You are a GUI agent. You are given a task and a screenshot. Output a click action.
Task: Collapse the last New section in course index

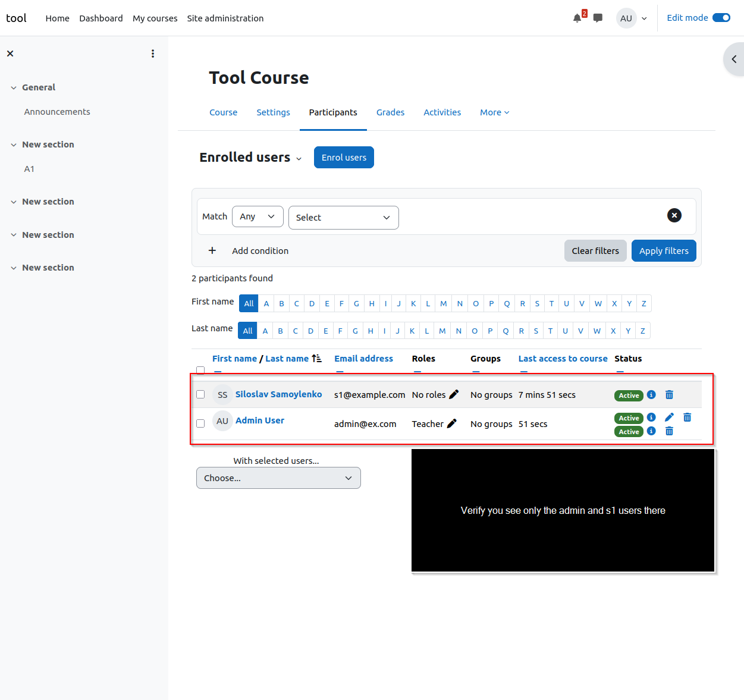click(x=14, y=268)
